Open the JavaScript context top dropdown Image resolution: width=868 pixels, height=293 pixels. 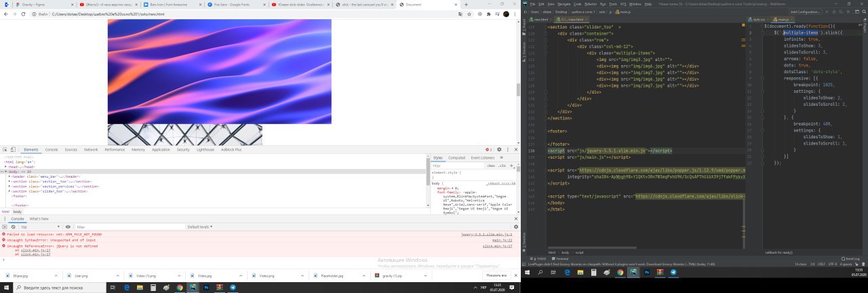[41, 227]
